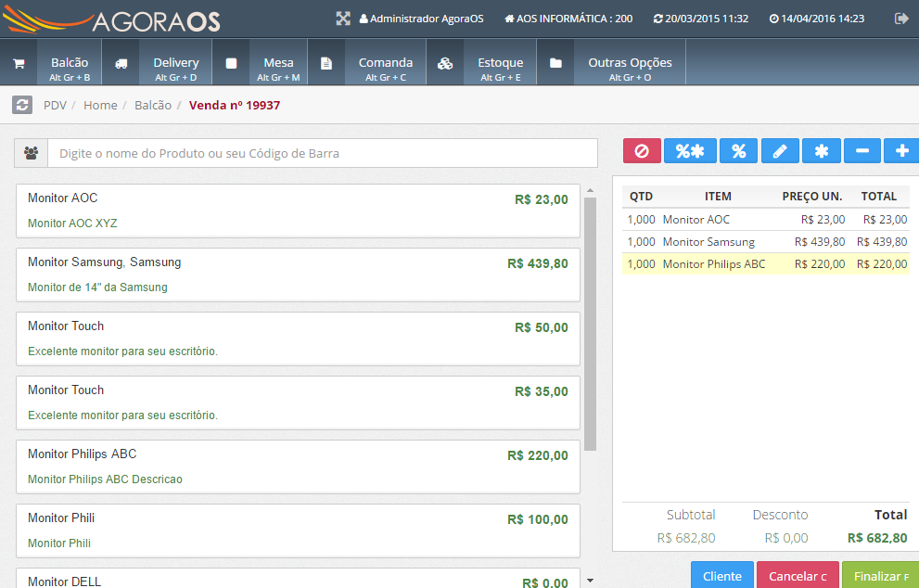Click the PDV breadcrumb link
Screen dimensions: 919x588
pyautogui.click(x=55, y=106)
